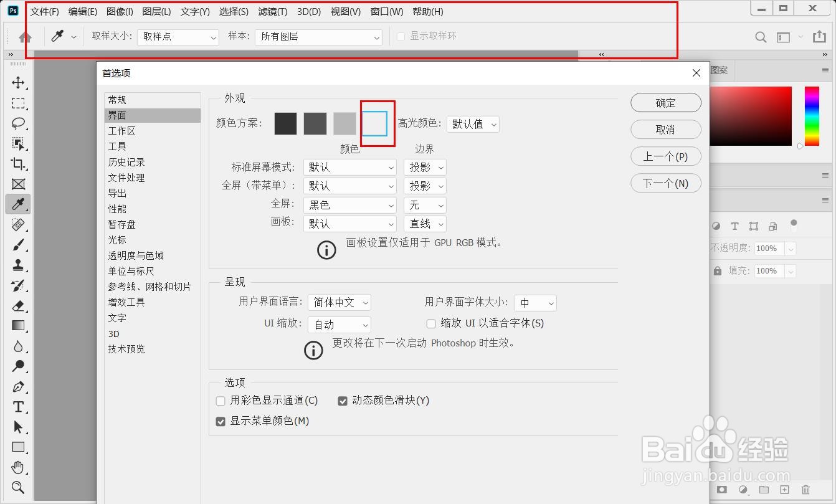836x504 pixels.
Task: Toggle the layer filtering on/off switch
Action: 794,225
